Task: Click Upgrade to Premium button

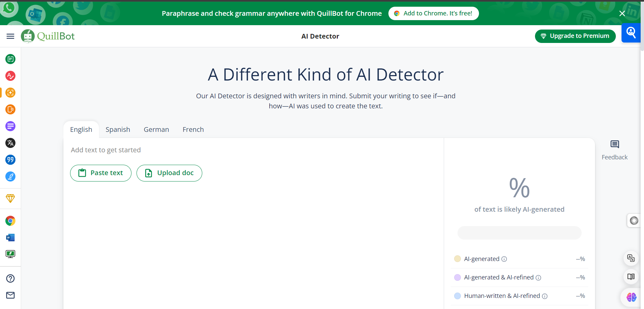Action: click(575, 36)
